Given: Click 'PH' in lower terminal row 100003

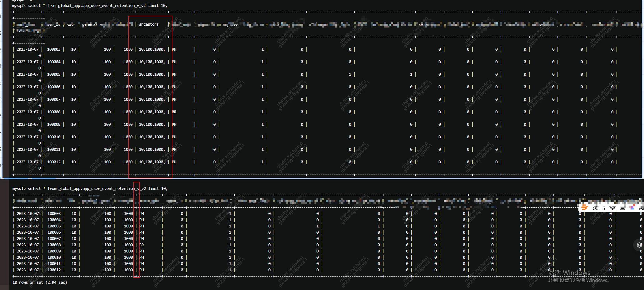Looking at the screenshot, I should click(142, 213).
